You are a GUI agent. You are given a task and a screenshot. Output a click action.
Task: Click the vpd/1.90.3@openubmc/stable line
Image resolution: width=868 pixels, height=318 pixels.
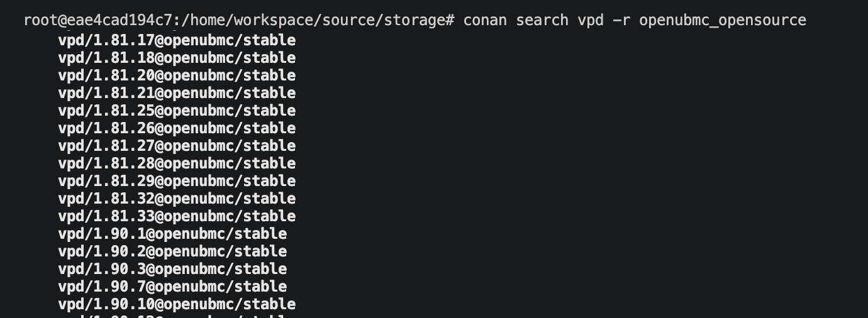tap(172, 270)
